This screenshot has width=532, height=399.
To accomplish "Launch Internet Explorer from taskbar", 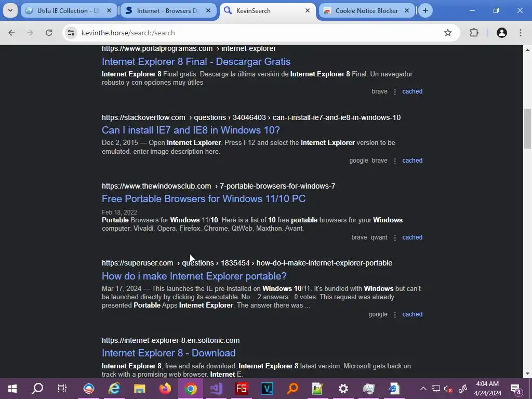I will click(x=114, y=389).
